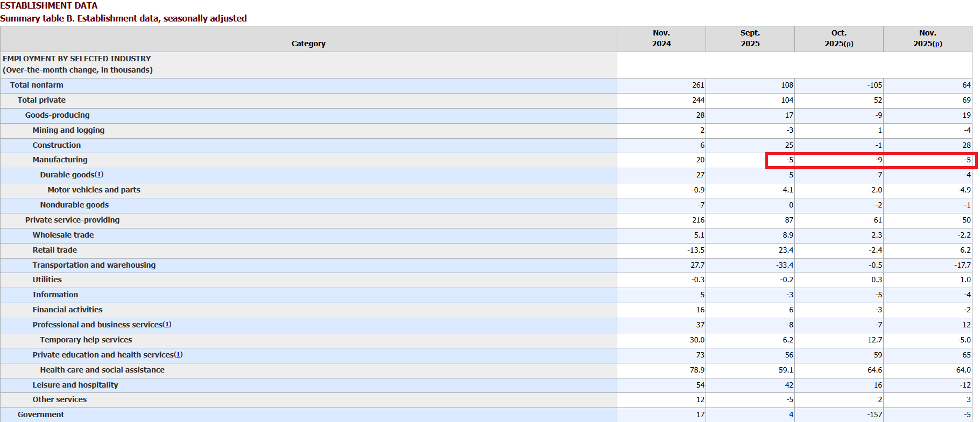This screenshot has width=980, height=422.
Task: Select the "Health care and social assistance" row label
Action: coord(102,370)
